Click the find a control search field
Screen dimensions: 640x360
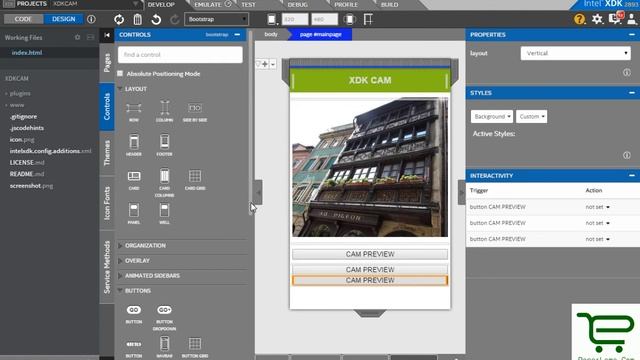click(x=180, y=55)
